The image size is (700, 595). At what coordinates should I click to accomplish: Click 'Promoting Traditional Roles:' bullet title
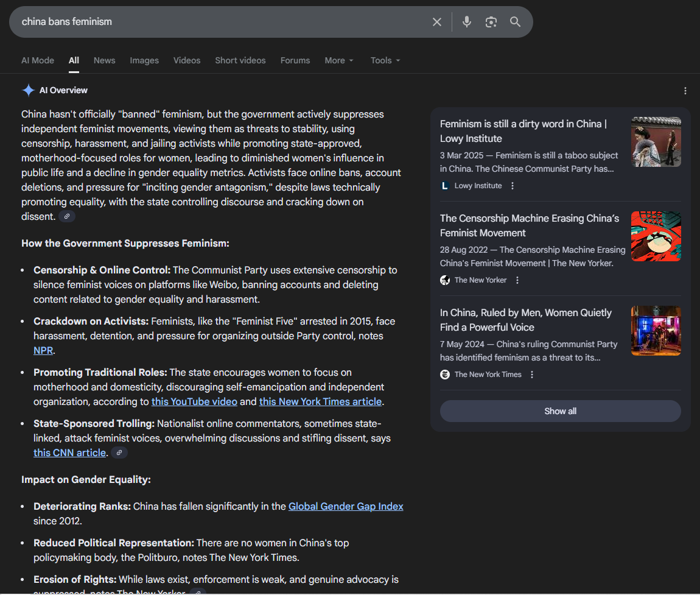[x=100, y=373]
